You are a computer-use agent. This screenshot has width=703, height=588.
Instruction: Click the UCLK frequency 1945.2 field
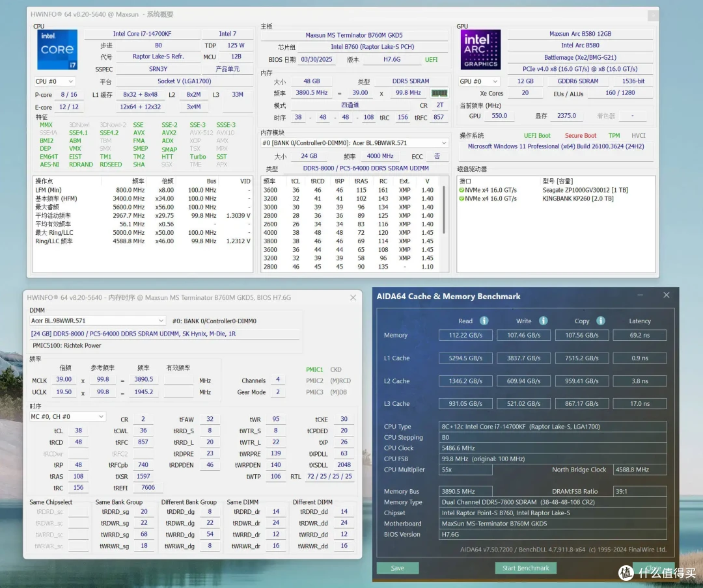pos(143,392)
